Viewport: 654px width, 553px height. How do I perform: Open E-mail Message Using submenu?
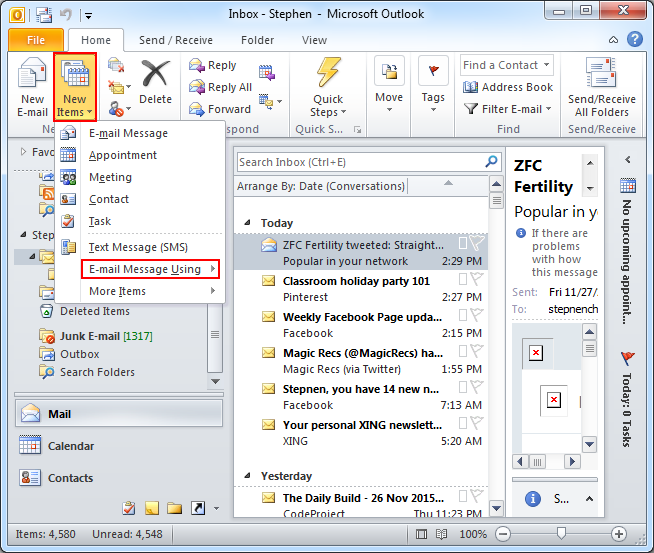(150, 269)
